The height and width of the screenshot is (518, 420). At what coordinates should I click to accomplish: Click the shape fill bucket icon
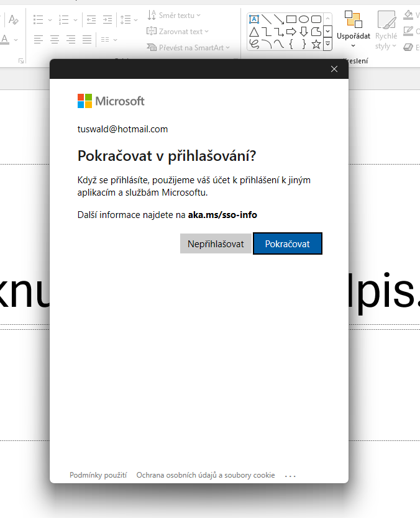click(x=408, y=14)
